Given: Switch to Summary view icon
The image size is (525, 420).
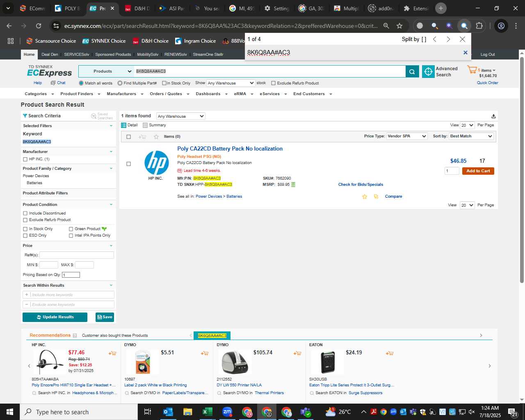Looking at the screenshot, I should pos(145,125).
